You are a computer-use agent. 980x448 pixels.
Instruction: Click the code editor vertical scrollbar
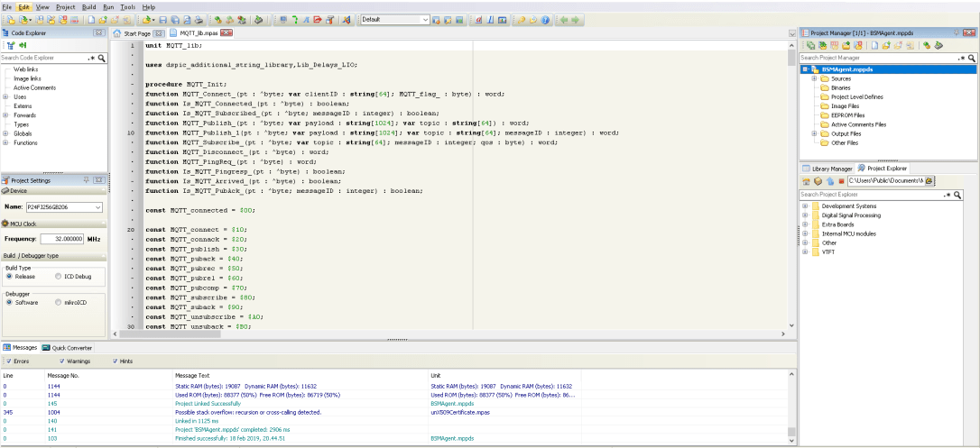pyautogui.click(x=791, y=184)
